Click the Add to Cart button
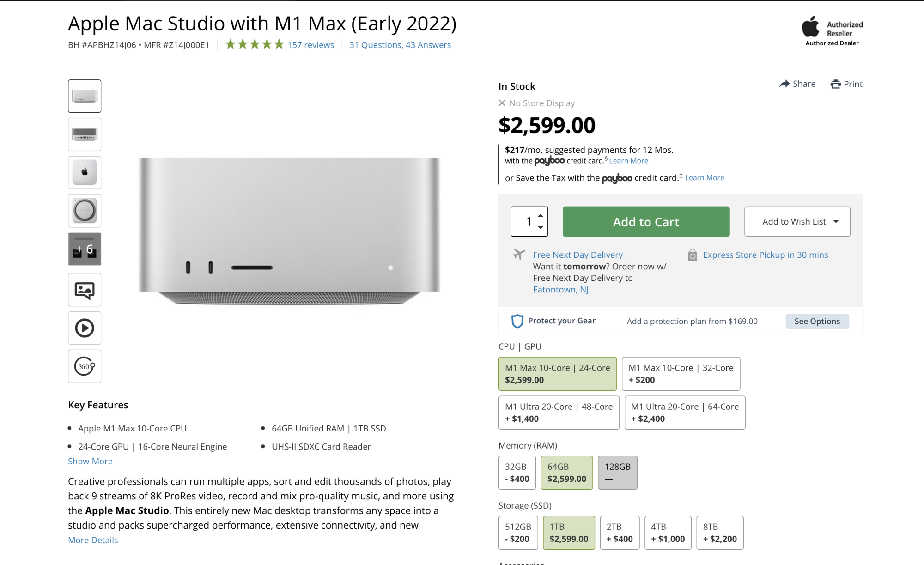924x565 pixels. pos(646,222)
